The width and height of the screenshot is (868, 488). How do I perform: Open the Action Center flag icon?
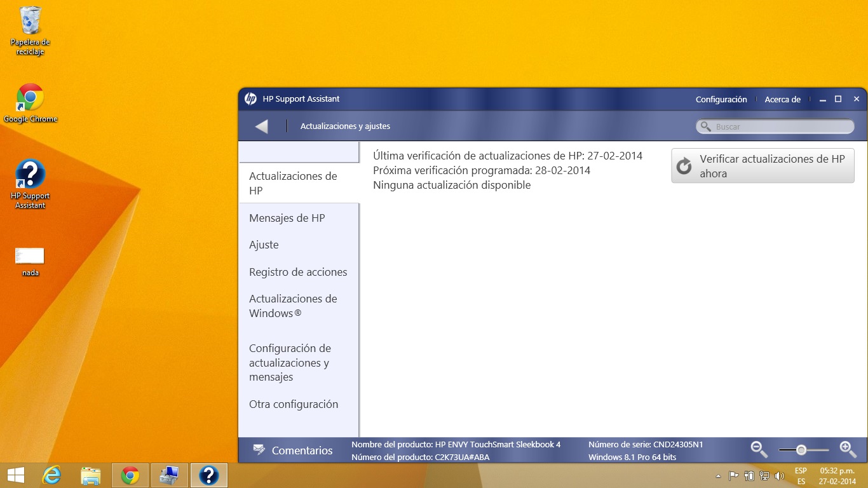pyautogui.click(x=733, y=475)
